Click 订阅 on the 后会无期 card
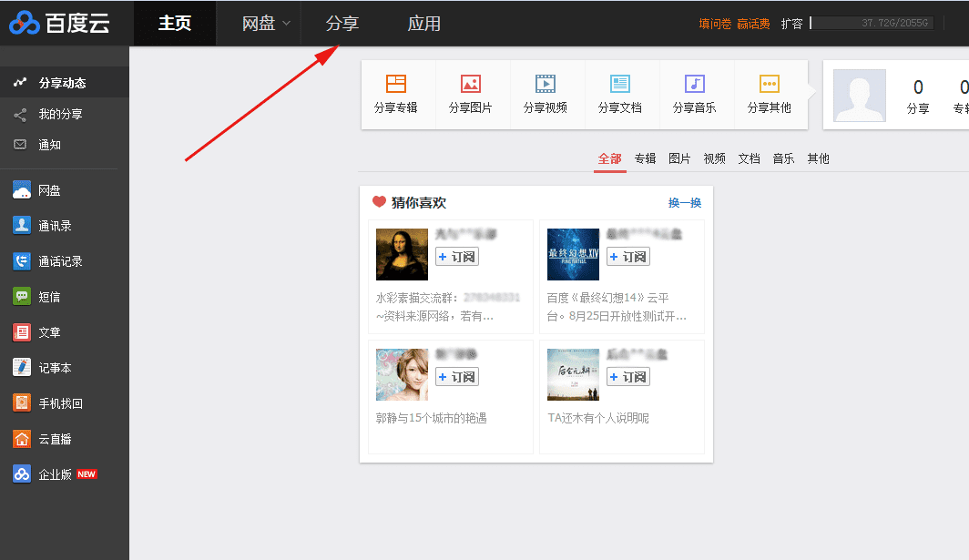This screenshot has width=969, height=560. tap(628, 377)
